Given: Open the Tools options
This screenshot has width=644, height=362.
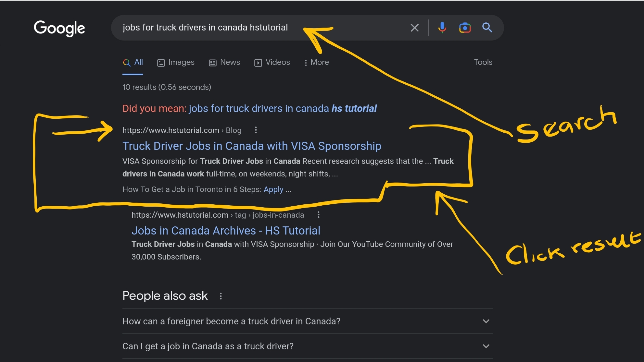Looking at the screenshot, I should pos(483,62).
